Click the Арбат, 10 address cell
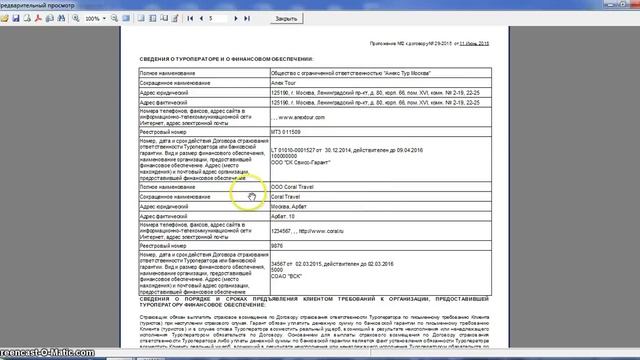The width and height of the screenshot is (640, 360). (380, 216)
